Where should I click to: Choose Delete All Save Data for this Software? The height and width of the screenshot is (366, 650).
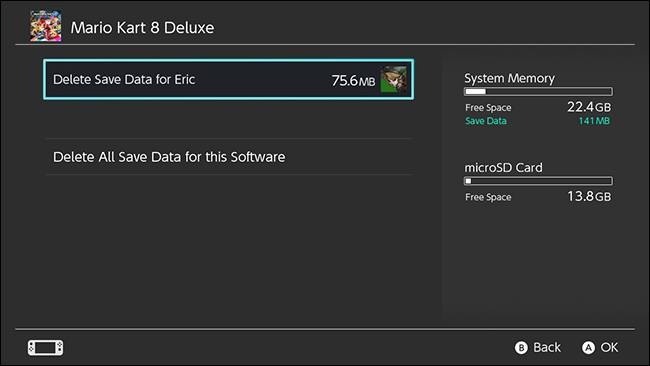click(x=228, y=157)
